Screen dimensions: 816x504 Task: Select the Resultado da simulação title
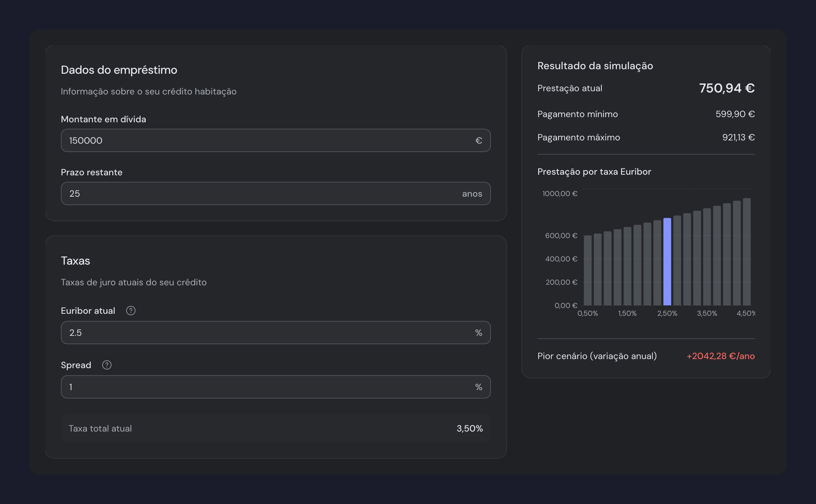pos(595,66)
